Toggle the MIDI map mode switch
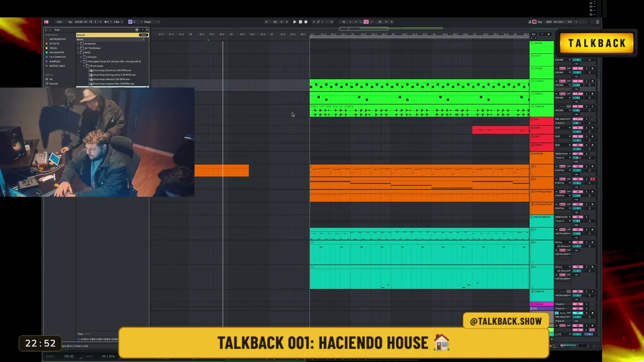 549,22
